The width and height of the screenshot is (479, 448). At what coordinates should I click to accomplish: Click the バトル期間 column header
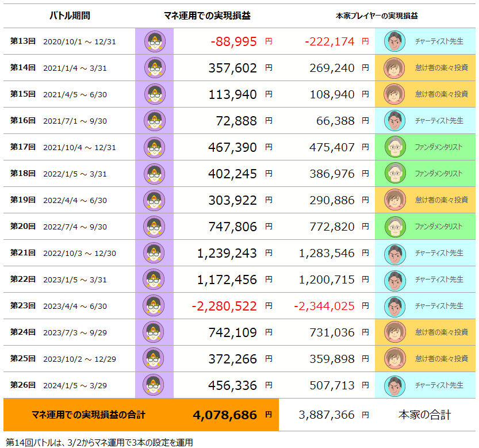(x=69, y=16)
